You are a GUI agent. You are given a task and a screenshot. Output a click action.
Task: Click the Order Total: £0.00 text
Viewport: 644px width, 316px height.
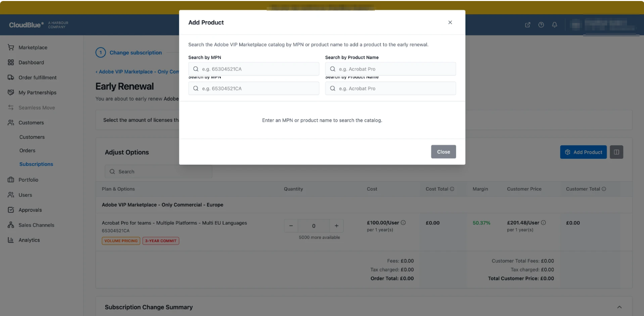point(392,279)
